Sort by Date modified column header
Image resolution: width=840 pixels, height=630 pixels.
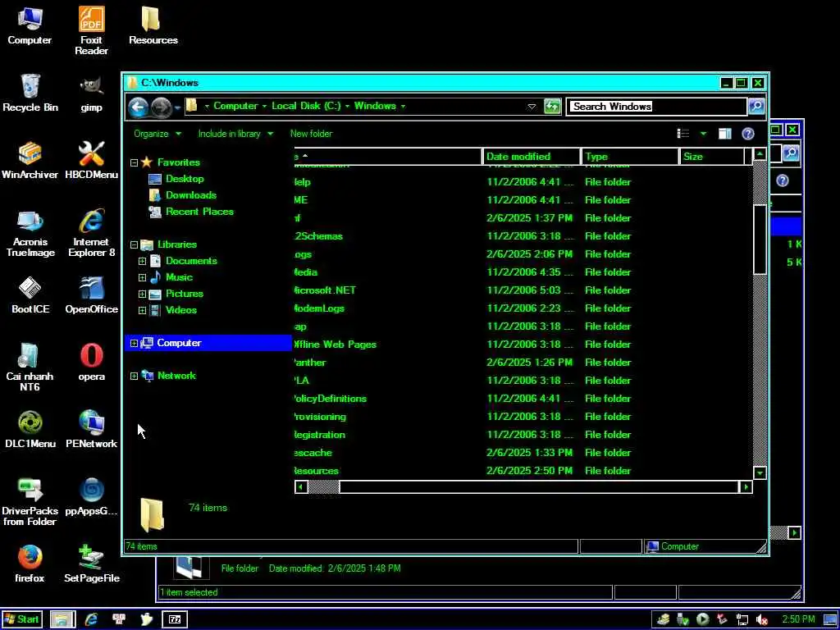click(x=531, y=157)
